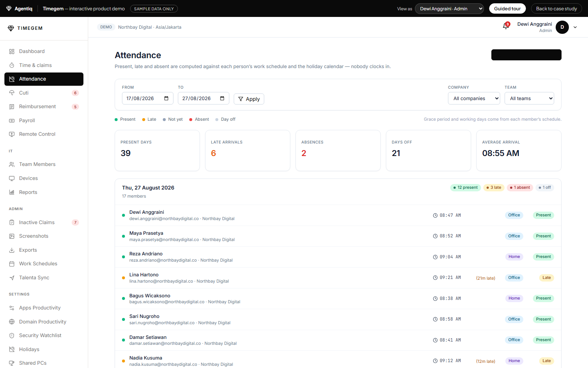Click the To date field value
This screenshot has height=368, width=588.
tap(196, 98)
